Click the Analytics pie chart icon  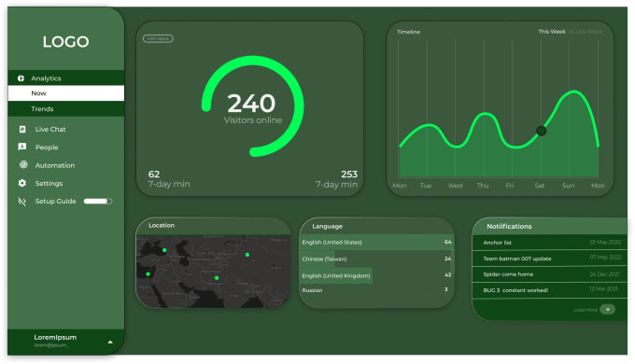click(x=21, y=78)
